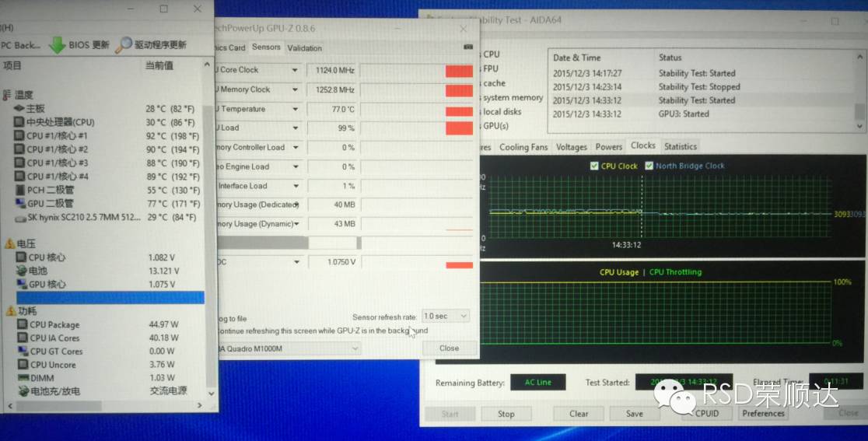Click the icon beside CPU IA Cores

(x=22, y=338)
